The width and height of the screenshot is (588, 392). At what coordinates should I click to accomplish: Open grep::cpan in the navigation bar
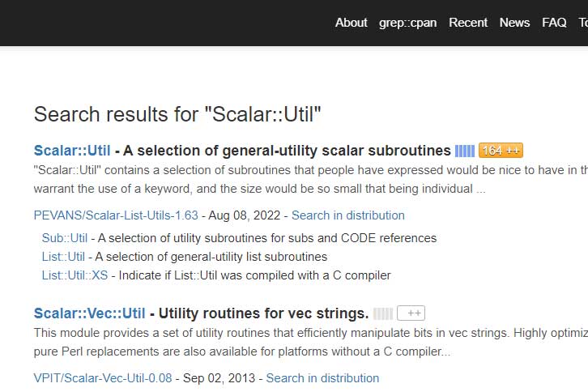tap(407, 23)
